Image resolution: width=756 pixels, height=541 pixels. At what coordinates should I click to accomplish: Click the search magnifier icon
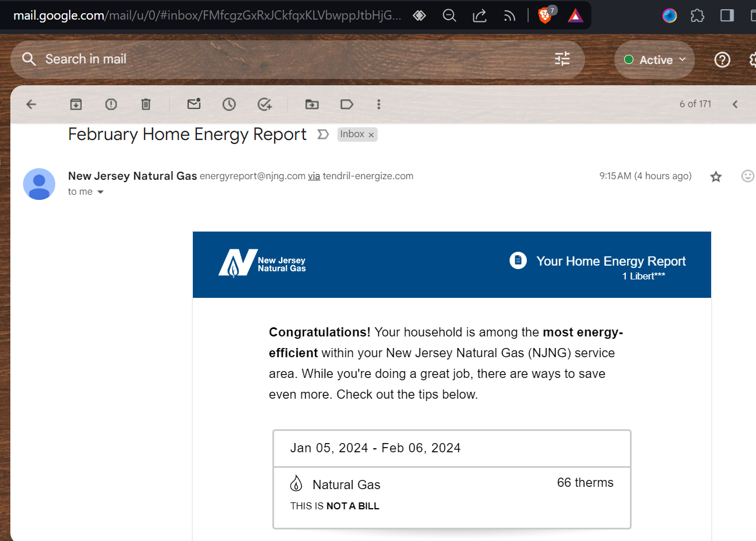click(x=29, y=59)
